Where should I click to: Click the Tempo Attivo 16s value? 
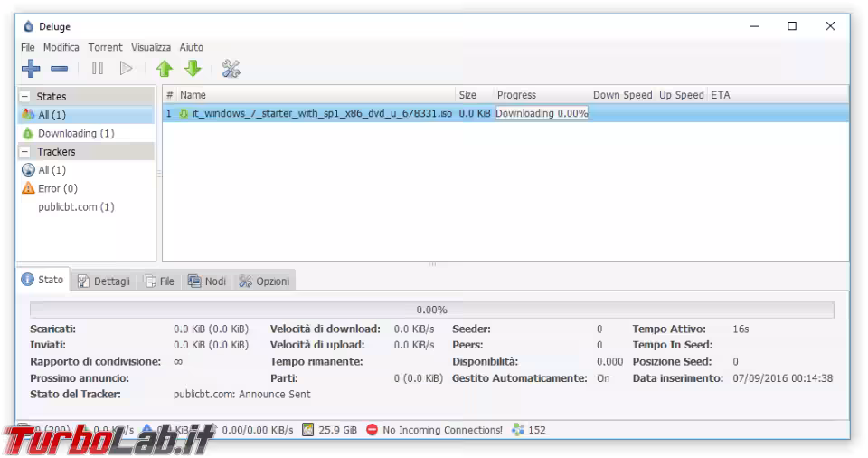[x=741, y=329]
